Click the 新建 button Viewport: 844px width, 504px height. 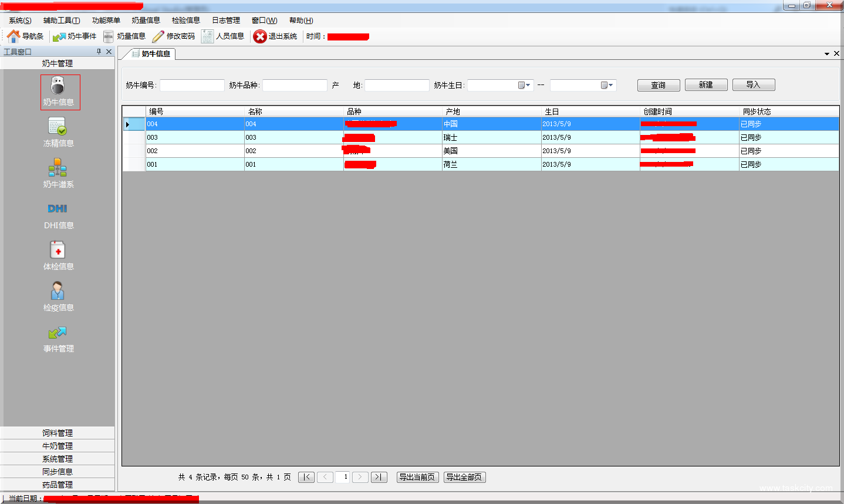tap(706, 85)
